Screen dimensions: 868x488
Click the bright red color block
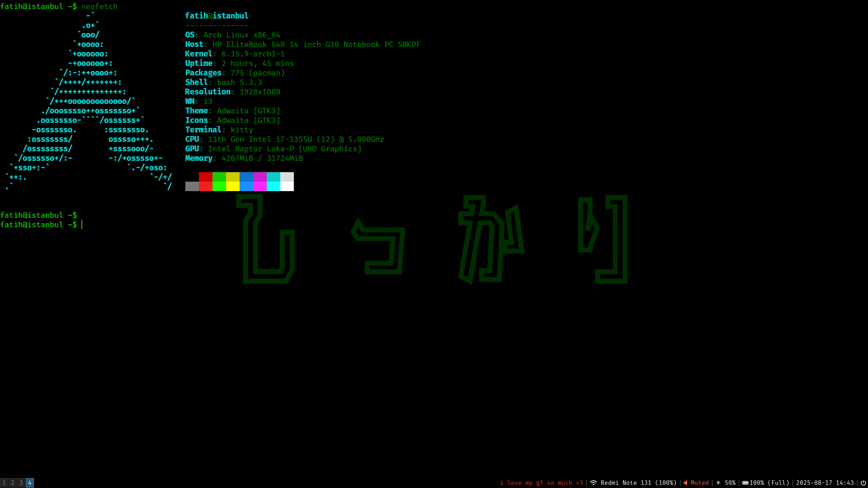coord(206,186)
